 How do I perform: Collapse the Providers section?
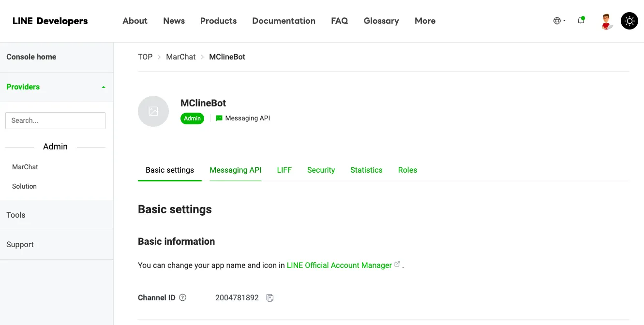(57, 87)
